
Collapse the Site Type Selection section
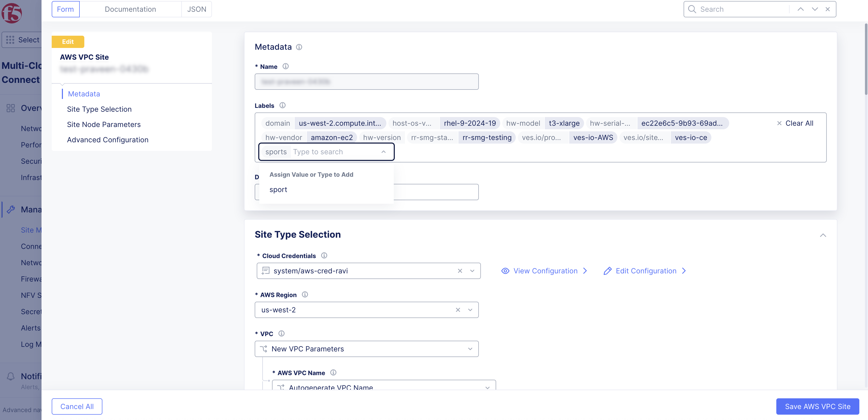coord(823,235)
